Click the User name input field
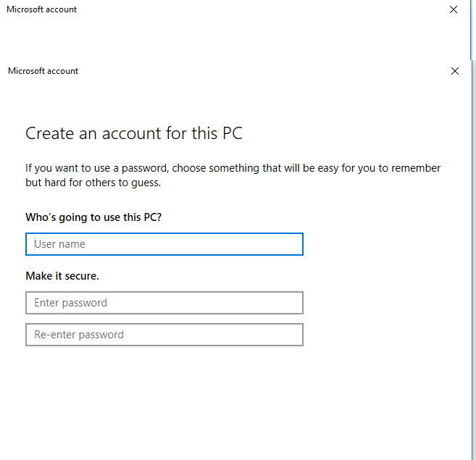This screenshot has width=476, height=460. 164,244
